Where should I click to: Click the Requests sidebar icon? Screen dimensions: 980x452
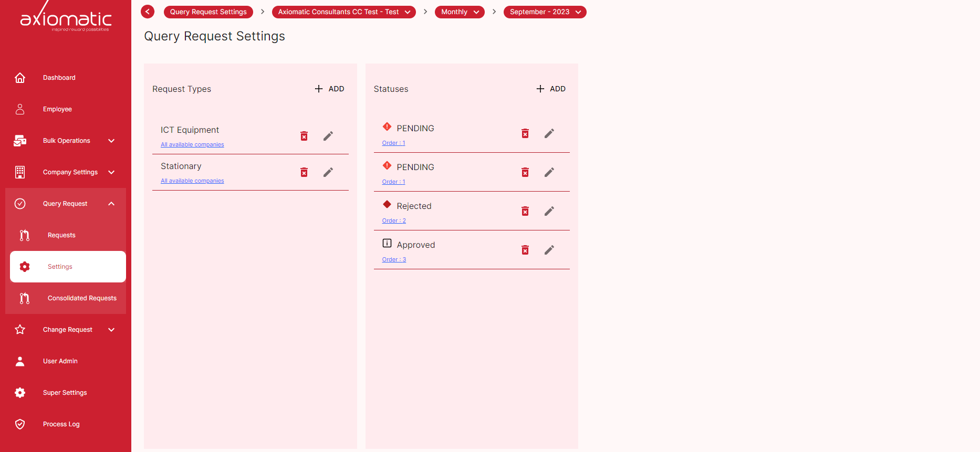tap(25, 235)
